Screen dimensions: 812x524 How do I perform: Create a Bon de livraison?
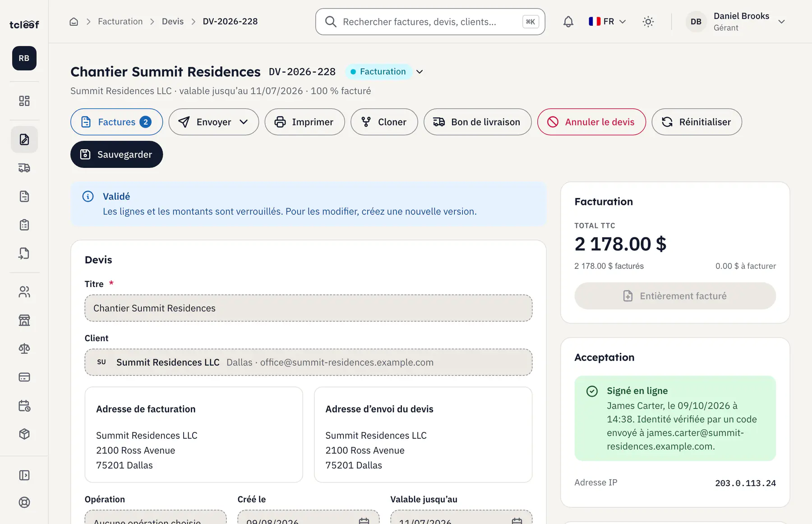click(x=477, y=122)
